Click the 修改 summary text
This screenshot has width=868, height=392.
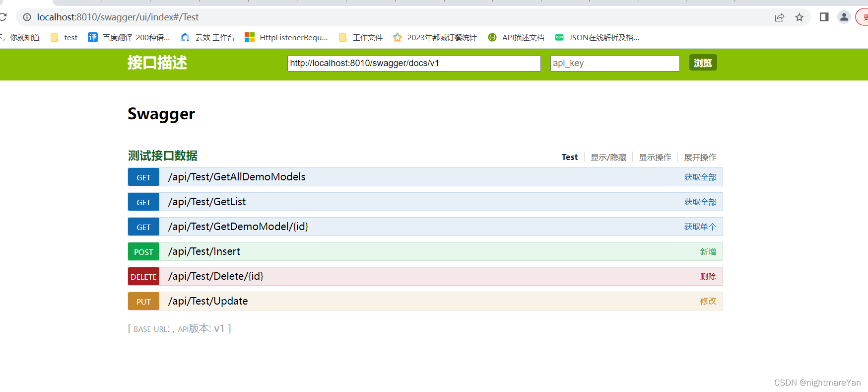point(708,302)
